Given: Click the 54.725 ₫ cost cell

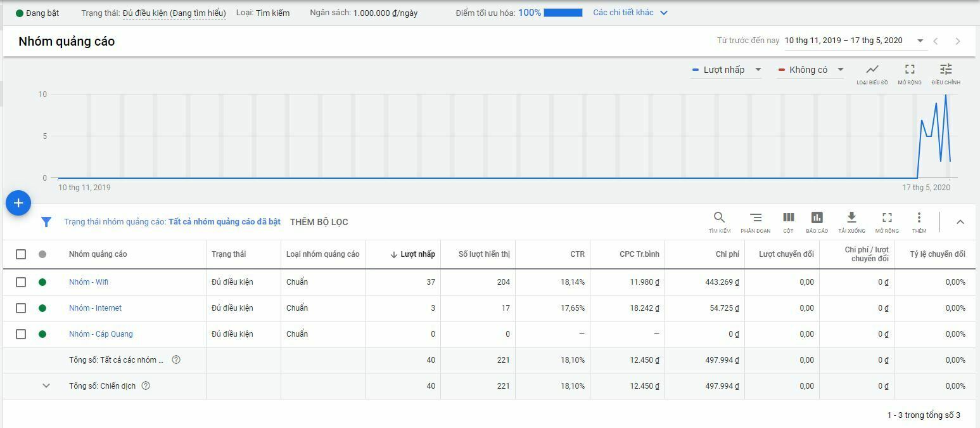Looking at the screenshot, I should [x=725, y=308].
